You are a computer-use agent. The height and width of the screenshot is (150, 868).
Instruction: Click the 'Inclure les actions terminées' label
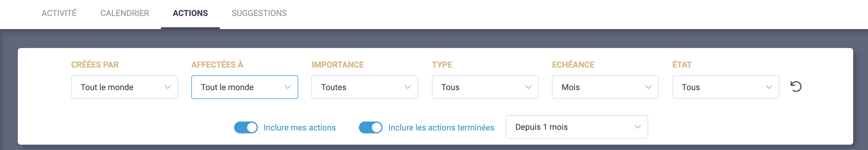441,127
